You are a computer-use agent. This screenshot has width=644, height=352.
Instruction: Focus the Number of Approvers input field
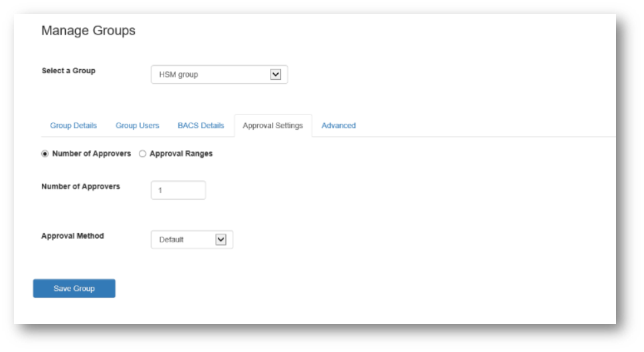[178, 190]
